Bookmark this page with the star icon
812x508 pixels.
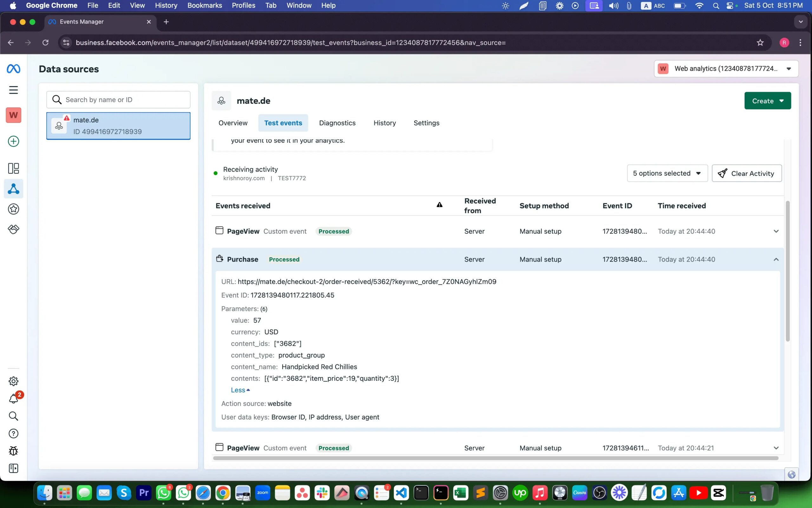coord(760,43)
